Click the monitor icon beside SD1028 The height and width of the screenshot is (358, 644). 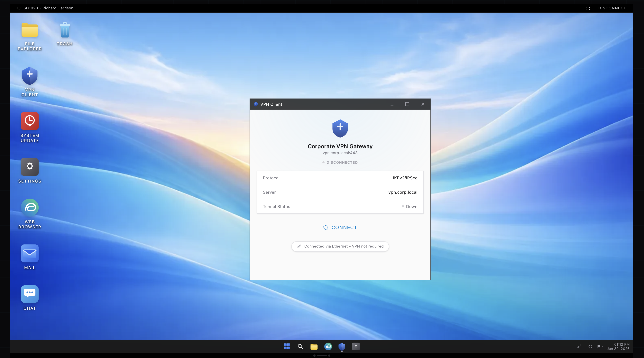click(x=19, y=8)
